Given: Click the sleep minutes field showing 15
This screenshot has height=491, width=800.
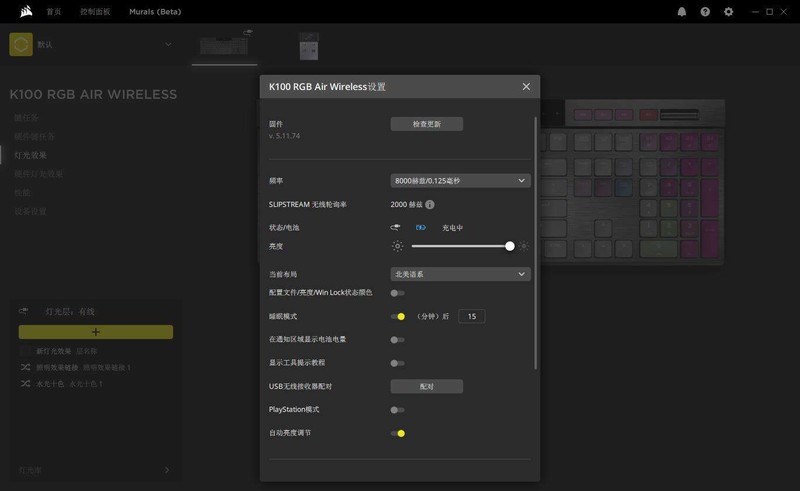Looking at the screenshot, I should click(x=471, y=316).
